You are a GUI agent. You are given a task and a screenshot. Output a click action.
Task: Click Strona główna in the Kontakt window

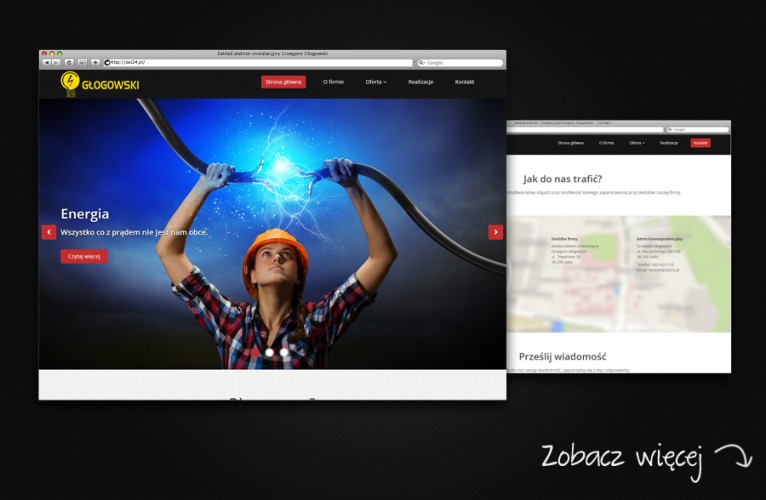tap(571, 143)
